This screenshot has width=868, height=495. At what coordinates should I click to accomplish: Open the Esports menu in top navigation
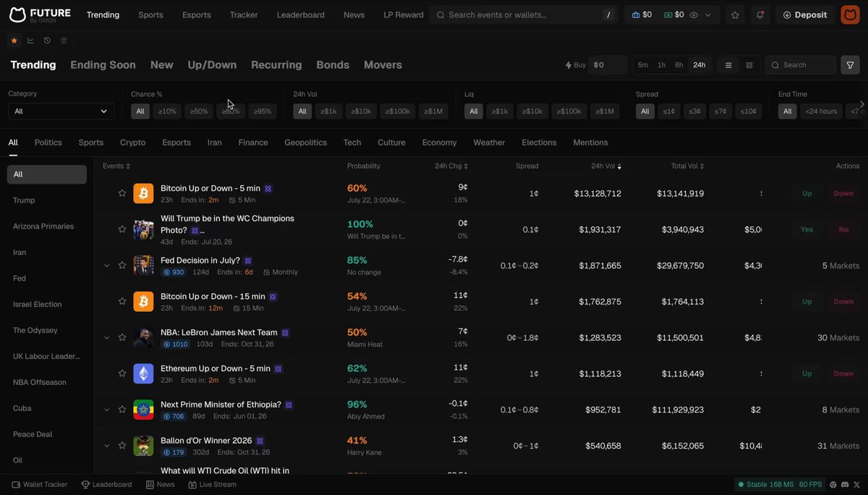point(197,14)
